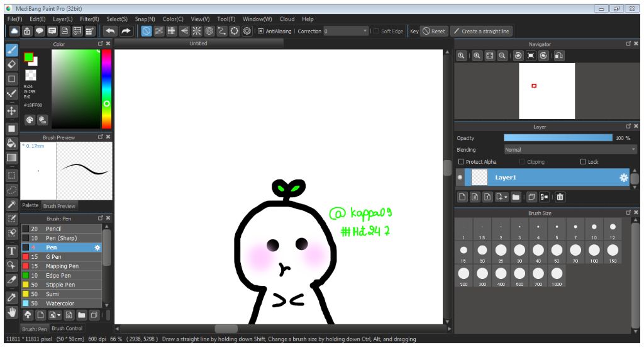644x347 pixels.
Task: Select the Watercolor brush
Action: (x=61, y=304)
